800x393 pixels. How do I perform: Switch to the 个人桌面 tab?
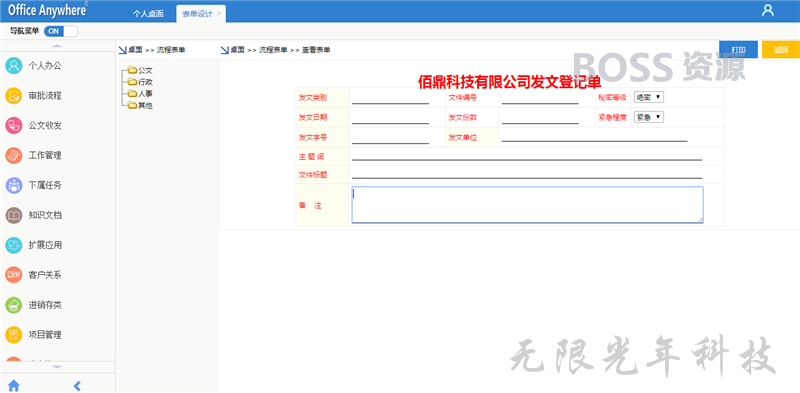(x=148, y=14)
